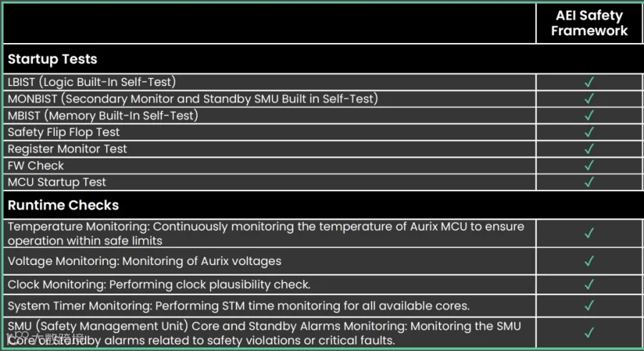Click the Clock Monitoring checkmark

[589, 284]
